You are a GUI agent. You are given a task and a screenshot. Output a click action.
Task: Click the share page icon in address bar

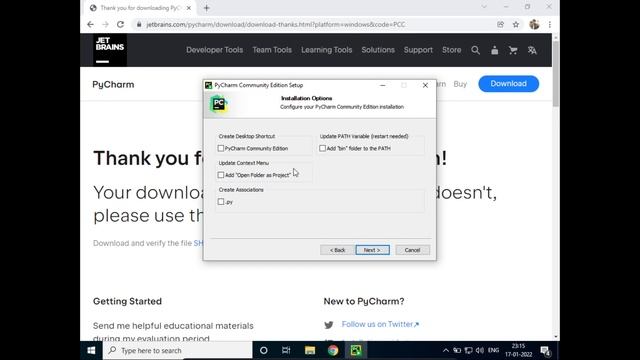tap(500, 24)
